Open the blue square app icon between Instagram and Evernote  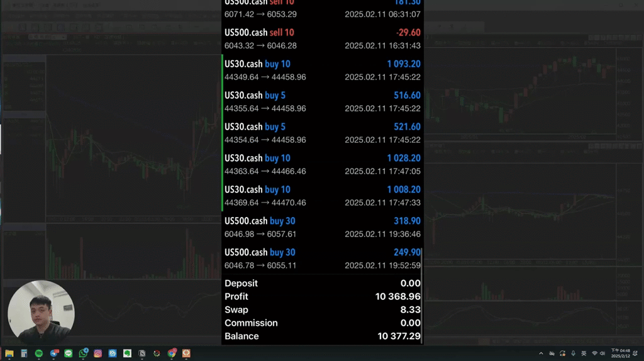[x=113, y=353]
